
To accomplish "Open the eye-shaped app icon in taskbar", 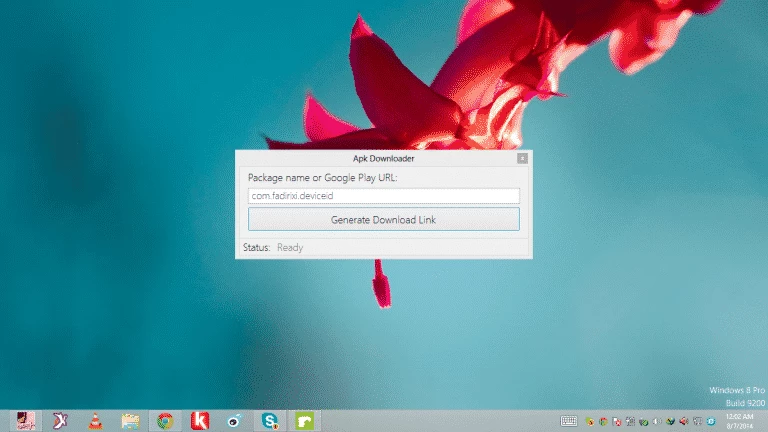I will [x=234, y=421].
